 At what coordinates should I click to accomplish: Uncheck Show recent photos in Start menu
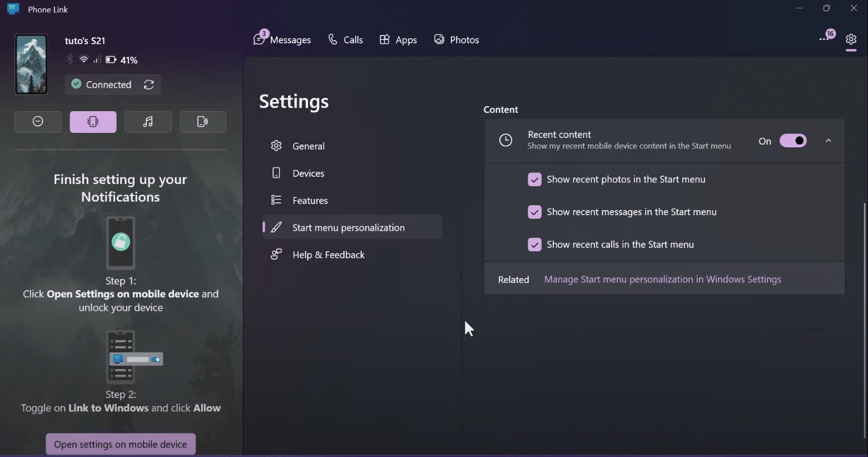tap(534, 180)
